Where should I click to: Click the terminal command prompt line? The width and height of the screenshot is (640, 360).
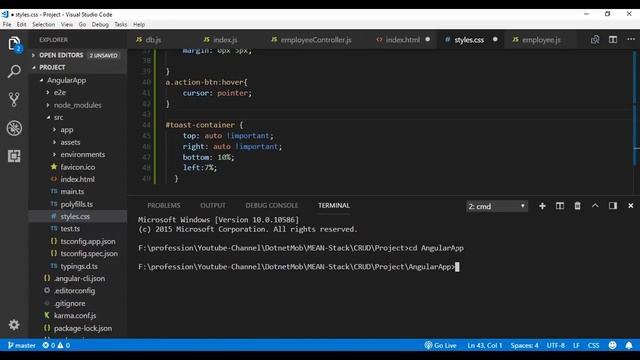pyautogui.click(x=298, y=267)
